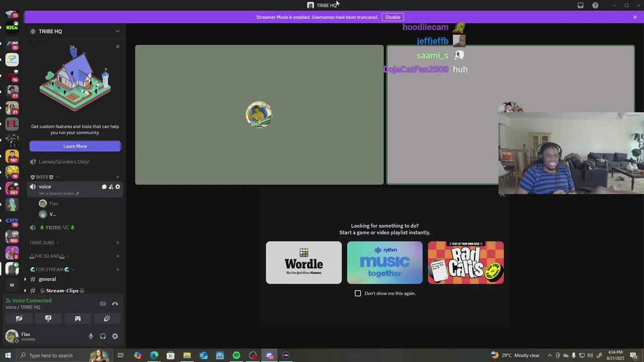This screenshot has height=362, width=644.
Task: Click the Learn More button
Action: click(75, 146)
